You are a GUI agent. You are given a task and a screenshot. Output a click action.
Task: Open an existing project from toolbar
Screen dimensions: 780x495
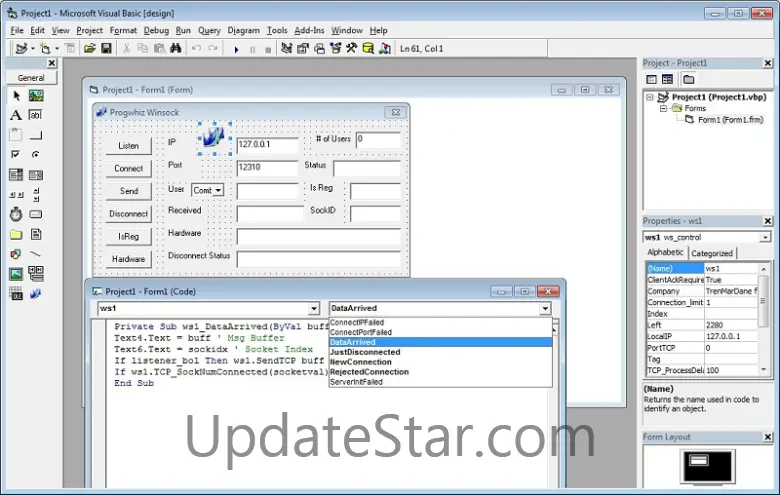[x=90, y=48]
